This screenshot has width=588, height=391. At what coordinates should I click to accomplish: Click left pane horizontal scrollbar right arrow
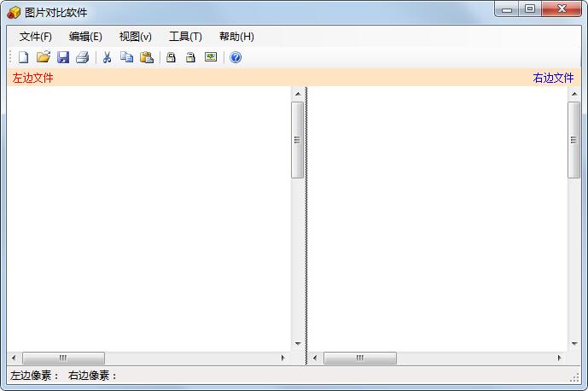283,358
